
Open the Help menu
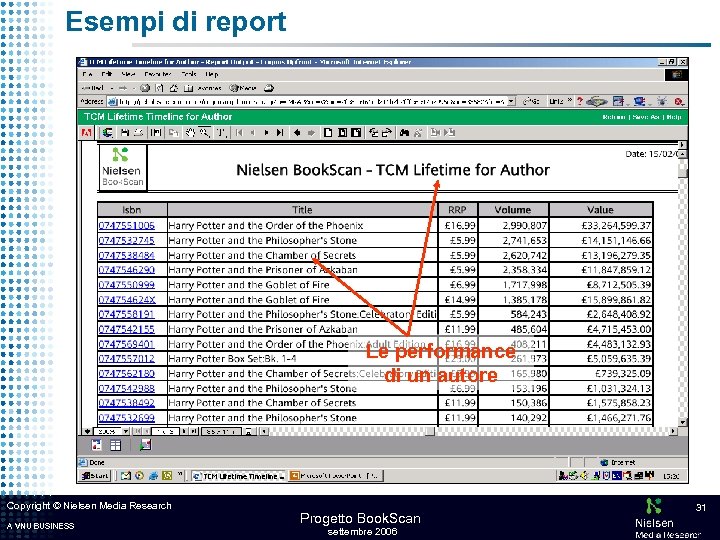(212, 74)
